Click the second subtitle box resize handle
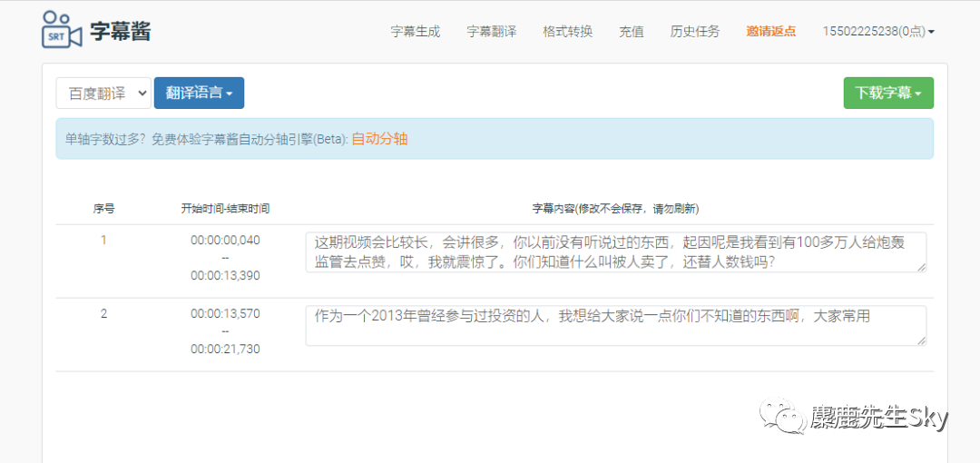980x463 pixels. pyautogui.click(x=922, y=340)
